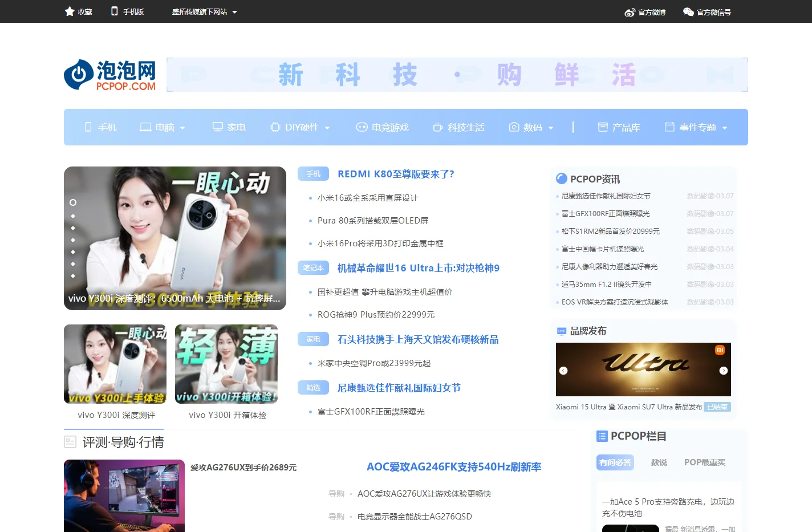Click the camera icon beside 数码
The image size is (812, 532).
click(514, 127)
